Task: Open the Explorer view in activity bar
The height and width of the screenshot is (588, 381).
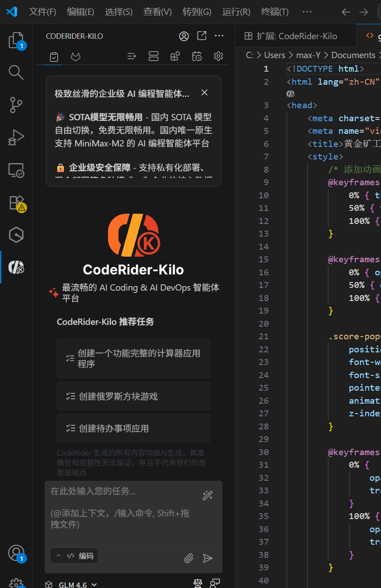Action: point(16,41)
